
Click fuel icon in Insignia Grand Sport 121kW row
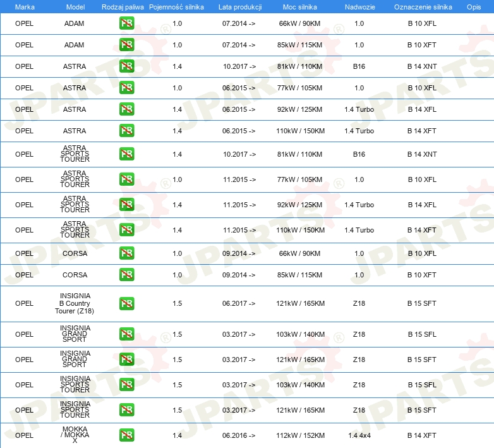click(126, 359)
